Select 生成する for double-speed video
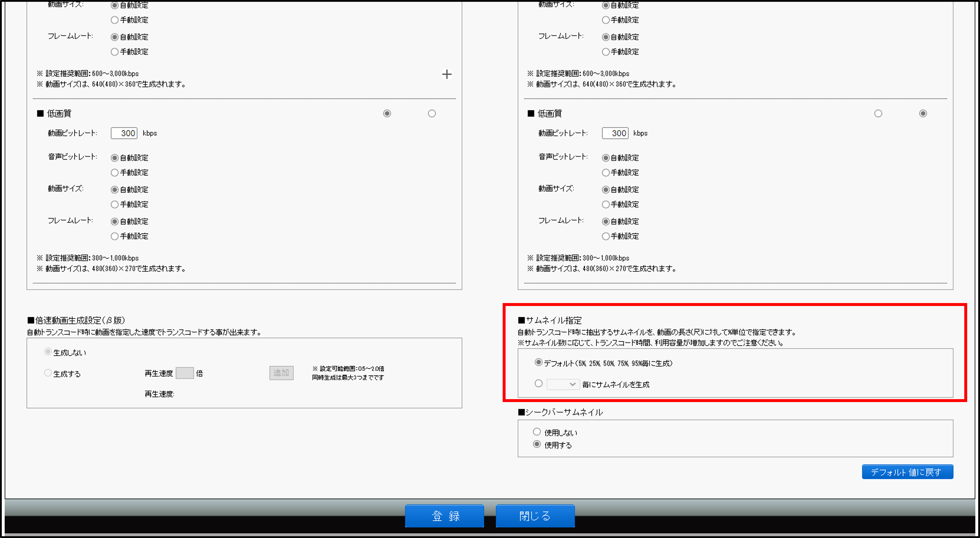 tap(48, 373)
